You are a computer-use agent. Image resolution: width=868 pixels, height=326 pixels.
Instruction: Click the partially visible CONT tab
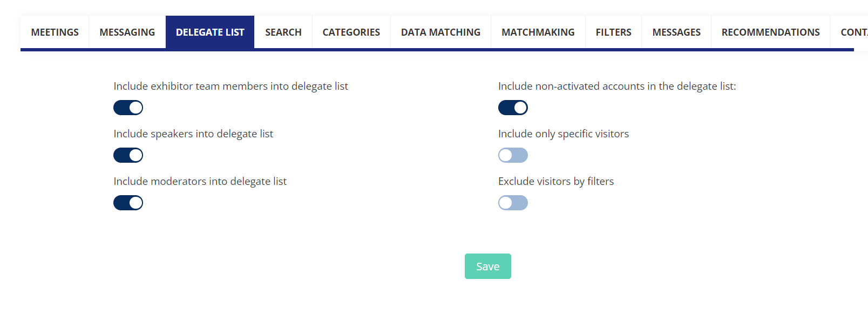point(853,32)
